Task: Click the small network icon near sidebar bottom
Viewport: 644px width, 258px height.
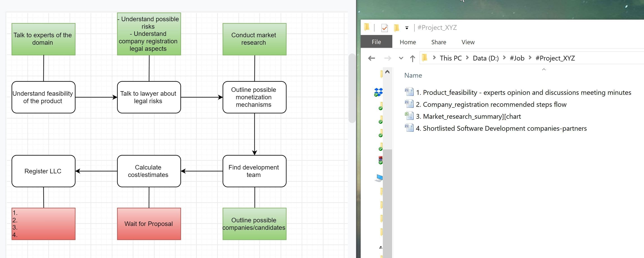Action: tap(381, 247)
